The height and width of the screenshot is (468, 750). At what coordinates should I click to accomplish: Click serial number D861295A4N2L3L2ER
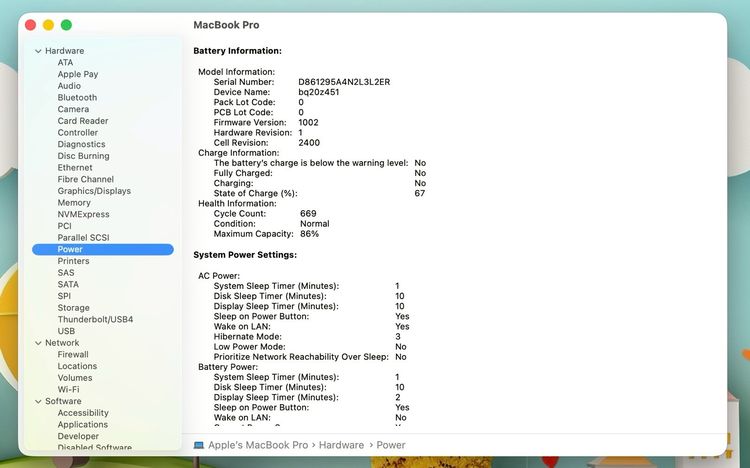(344, 82)
